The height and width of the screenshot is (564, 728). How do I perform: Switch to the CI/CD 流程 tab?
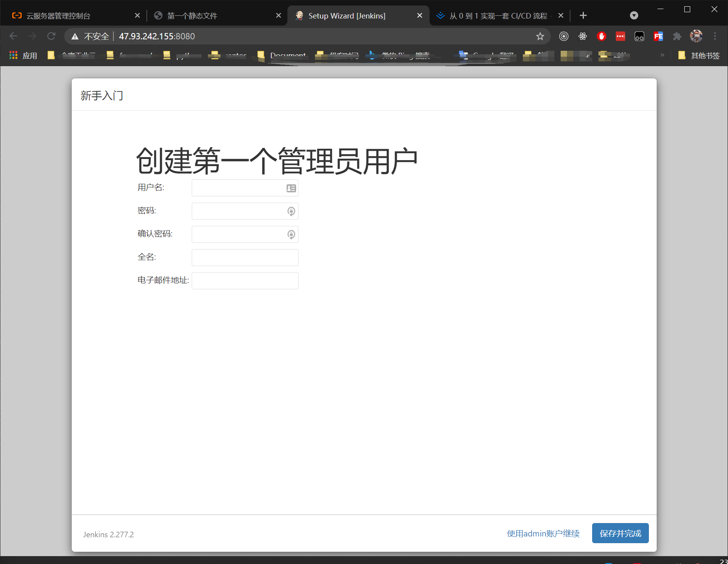(500, 16)
